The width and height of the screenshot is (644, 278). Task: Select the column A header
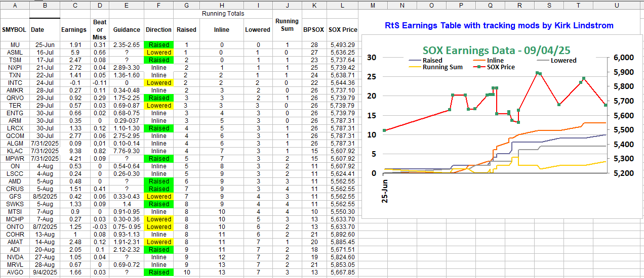point(15,5)
